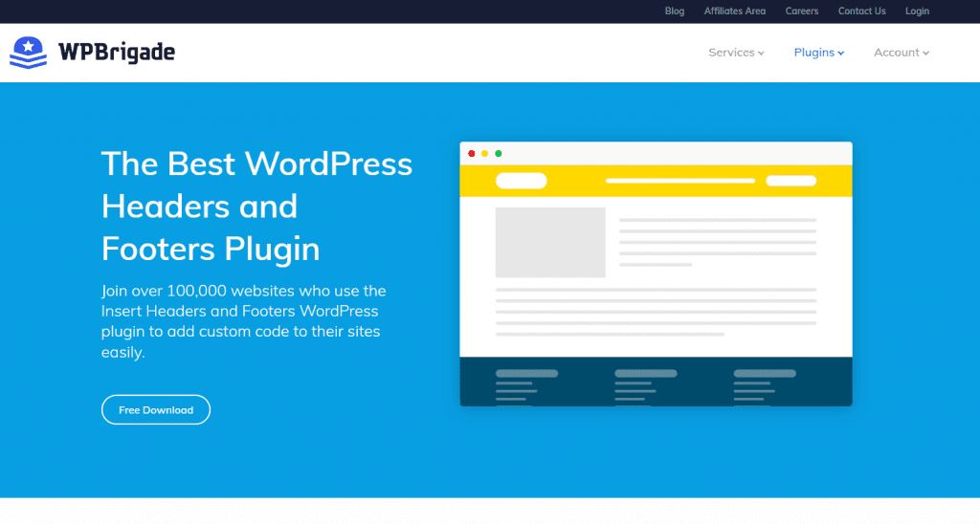Click the heading The Best WordPress Headers

pyautogui.click(x=256, y=207)
